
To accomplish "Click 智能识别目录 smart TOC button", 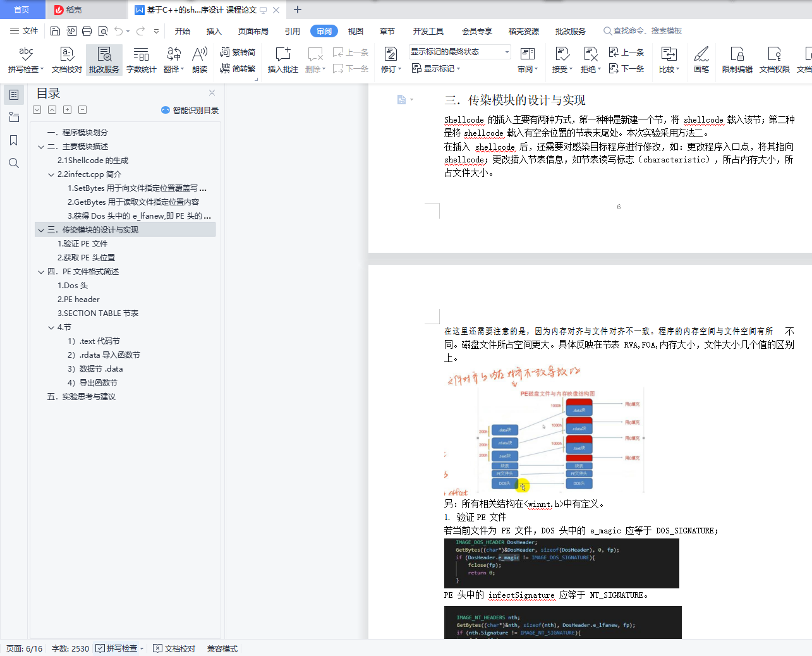I will (190, 110).
